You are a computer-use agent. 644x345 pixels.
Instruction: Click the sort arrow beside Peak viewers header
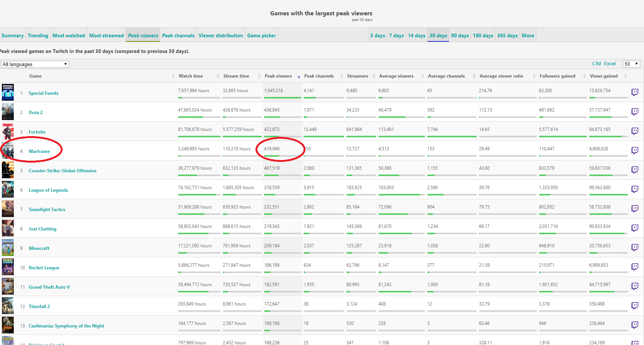pos(299,77)
